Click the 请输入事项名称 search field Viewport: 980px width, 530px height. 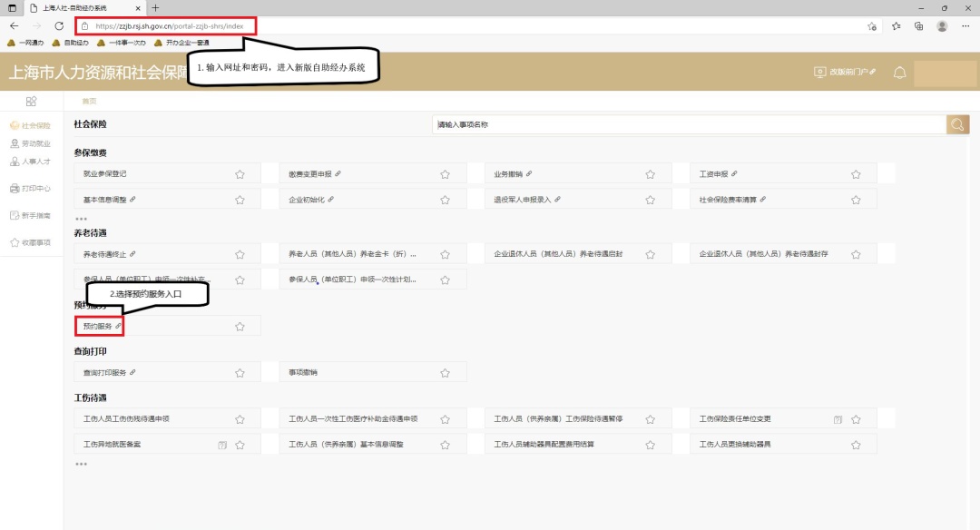(690, 124)
